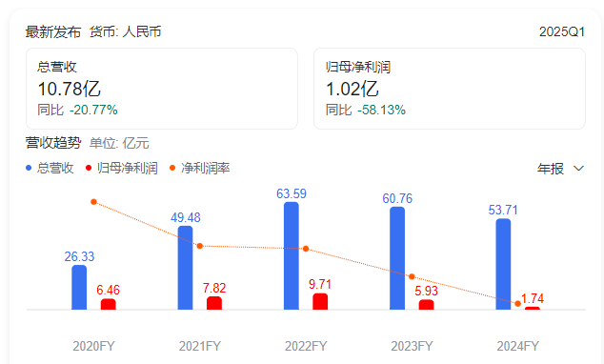Viewport: 604px width, 364px height.
Task: Open the 归母净利润 1.02亿 card
Action: click(x=450, y=89)
